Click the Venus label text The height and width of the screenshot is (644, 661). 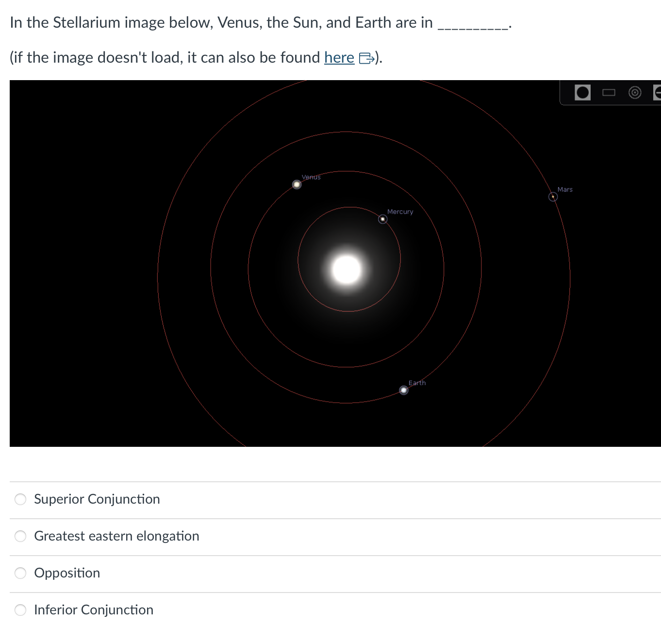point(311,177)
